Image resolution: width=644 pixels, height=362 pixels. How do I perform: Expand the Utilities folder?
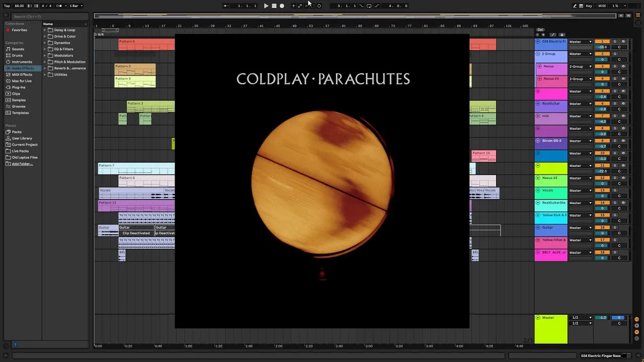pos(45,75)
